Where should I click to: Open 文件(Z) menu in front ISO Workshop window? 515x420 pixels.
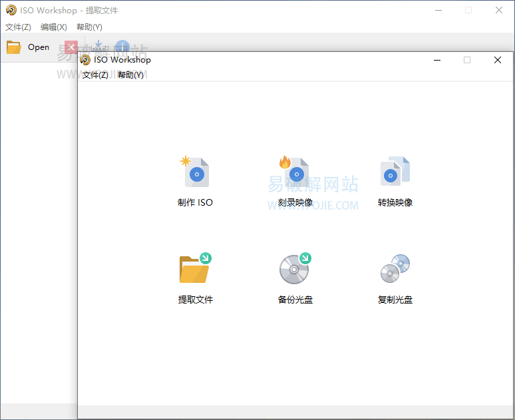tap(95, 75)
